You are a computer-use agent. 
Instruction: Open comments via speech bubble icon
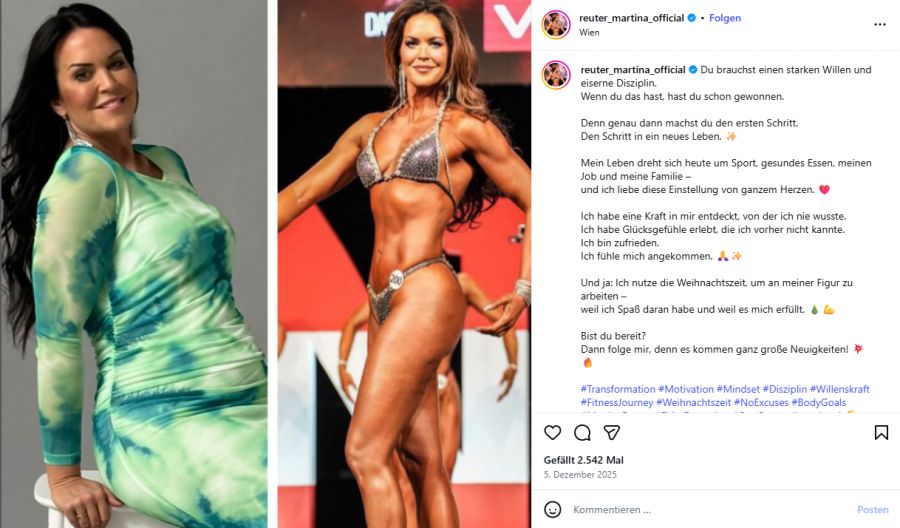click(582, 433)
